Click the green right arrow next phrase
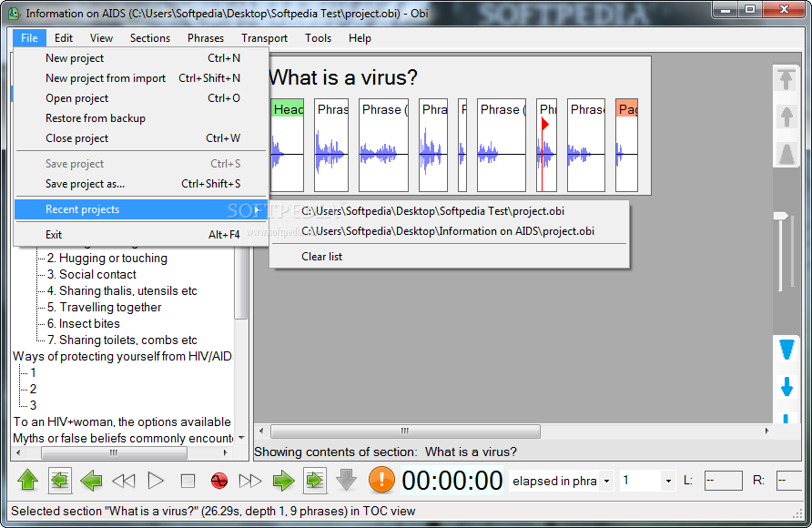 coord(283,481)
